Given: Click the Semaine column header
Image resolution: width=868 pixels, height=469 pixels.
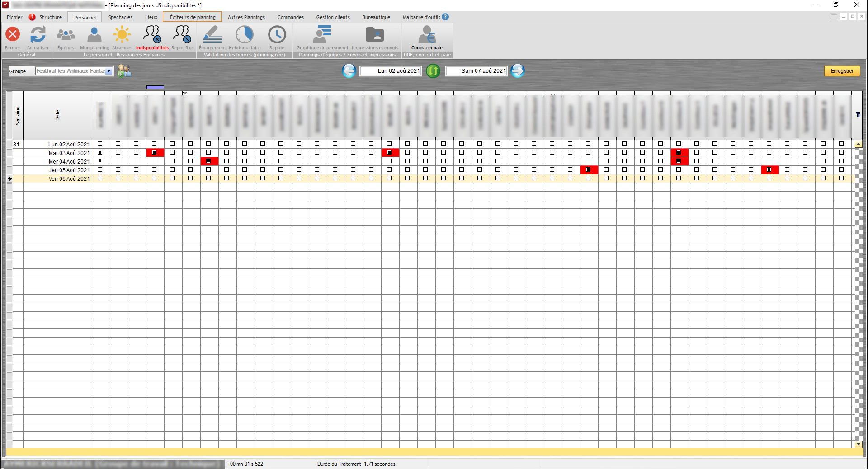Looking at the screenshot, I should click(x=18, y=115).
